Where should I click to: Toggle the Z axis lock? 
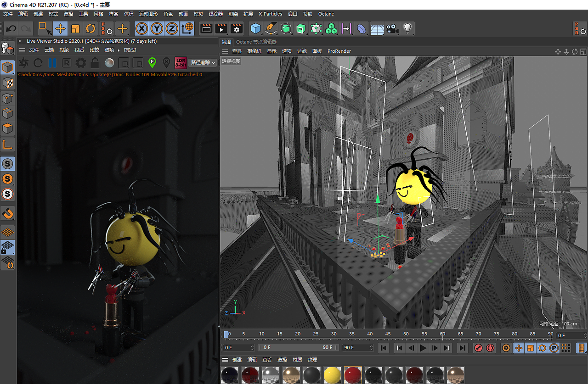point(172,28)
